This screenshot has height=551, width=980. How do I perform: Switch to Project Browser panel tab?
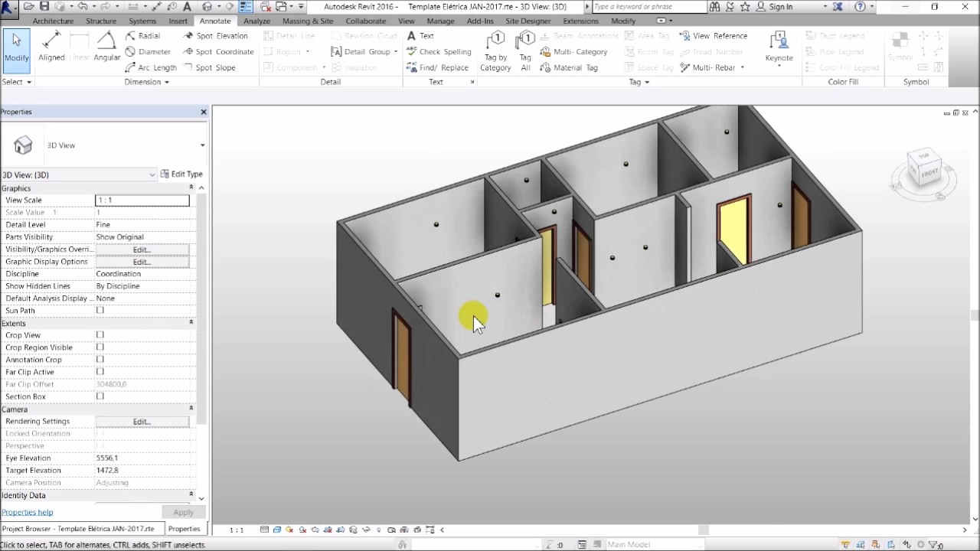point(78,529)
